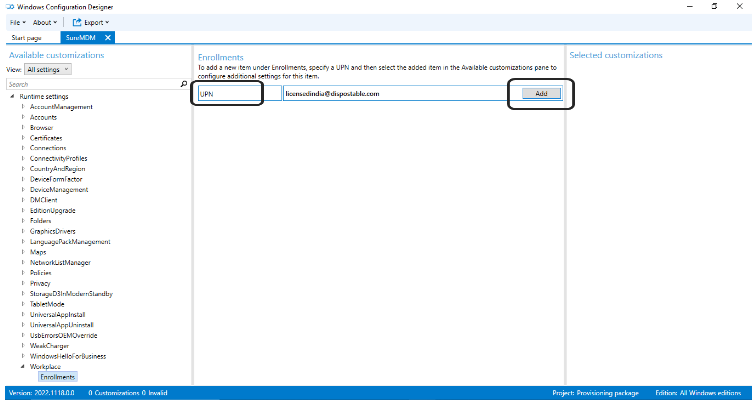Screen dimensions: 752x402
Task: Select Policies in the settings tree
Action: pyautogui.click(x=40, y=273)
